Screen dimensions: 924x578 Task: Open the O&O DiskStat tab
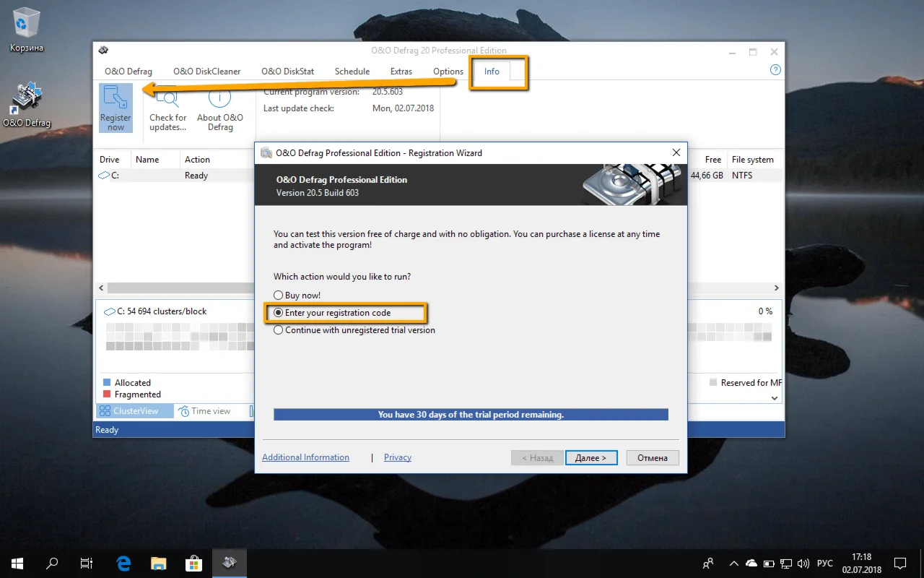point(287,72)
